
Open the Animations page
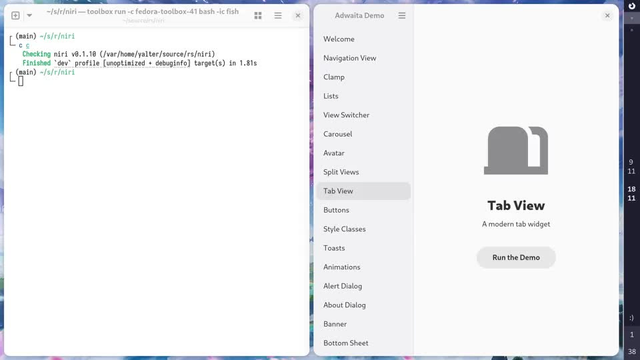point(363,267)
